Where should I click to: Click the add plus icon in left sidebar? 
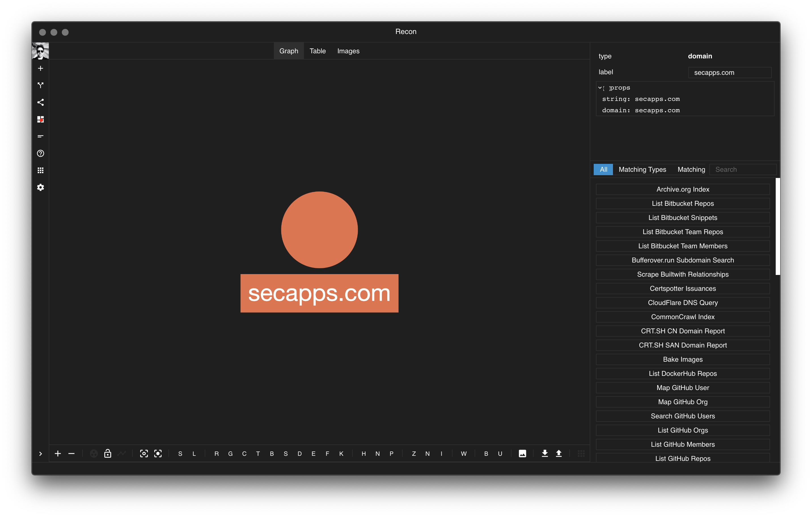[x=41, y=68]
